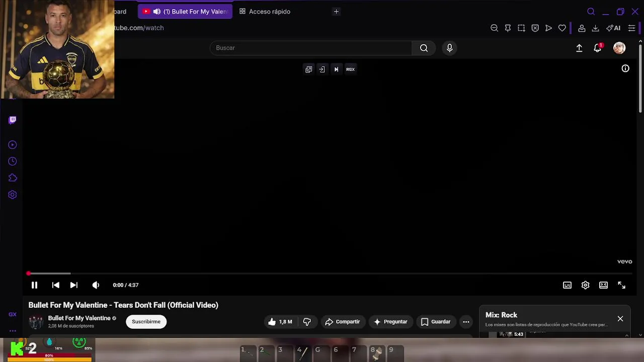Image resolution: width=644 pixels, height=362 pixels.
Task: Take a snapshot with the selection icon
Action: (x=521, y=28)
